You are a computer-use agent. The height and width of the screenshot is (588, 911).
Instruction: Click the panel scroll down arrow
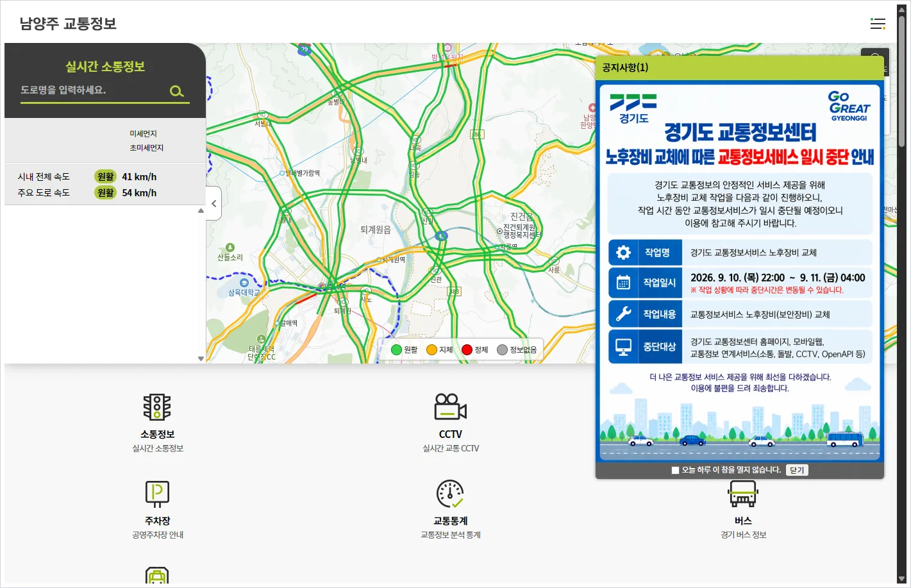[x=201, y=359]
